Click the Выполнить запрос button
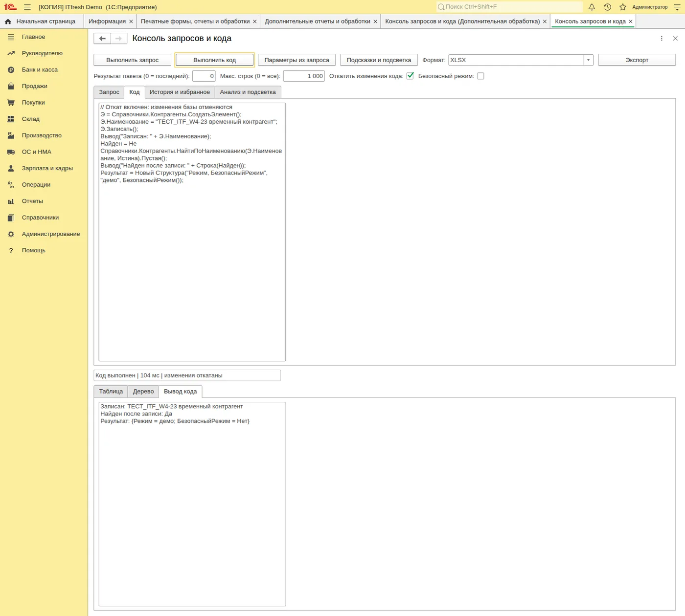This screenshot has width=685, height=616. (133, 60)
